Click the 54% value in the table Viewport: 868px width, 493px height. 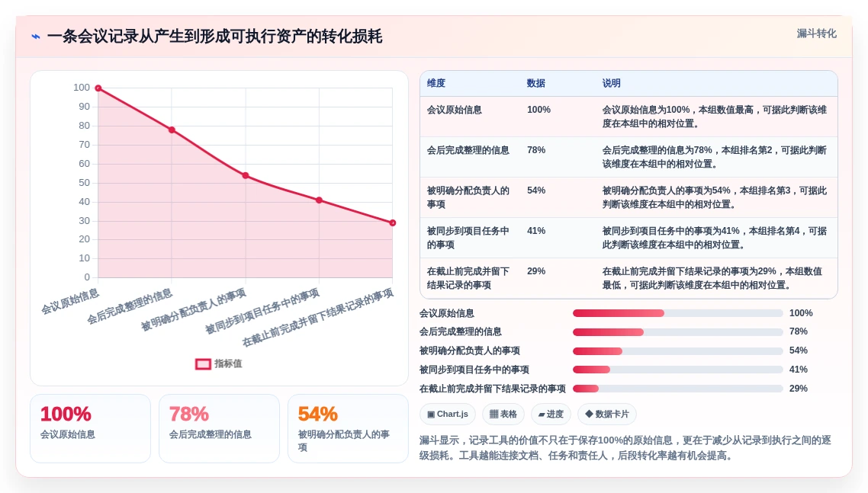[x=536, y=190]
